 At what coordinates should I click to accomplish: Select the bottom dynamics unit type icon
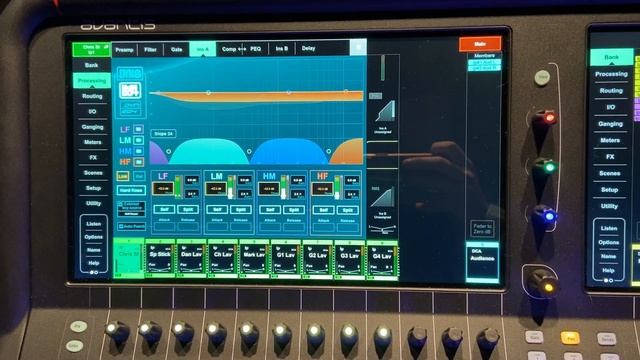click(130, 108)
